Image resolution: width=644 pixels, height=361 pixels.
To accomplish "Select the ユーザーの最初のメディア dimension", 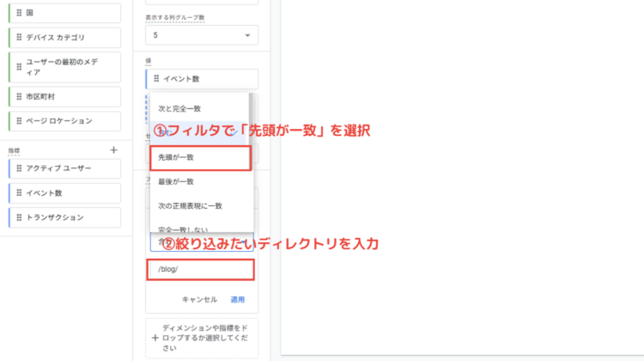I will pos(64,67).
